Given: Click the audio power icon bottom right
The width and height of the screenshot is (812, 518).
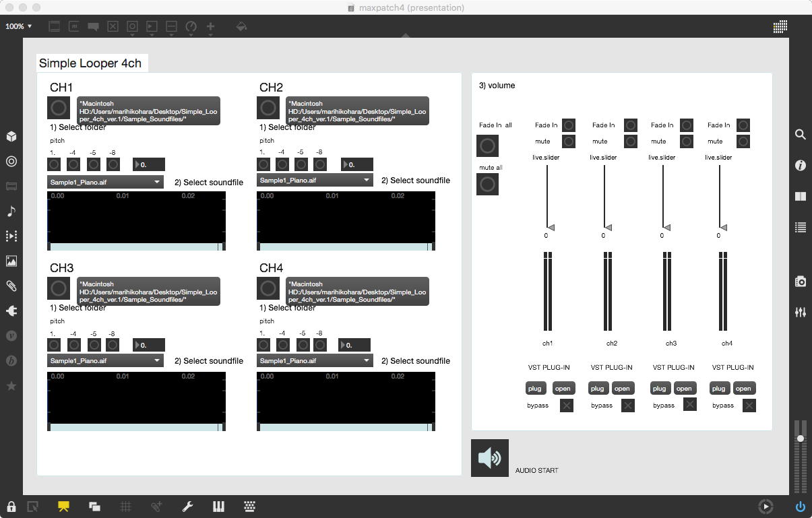Looking at the screenshot, I should pyautogui.click(x=801, y=507).
